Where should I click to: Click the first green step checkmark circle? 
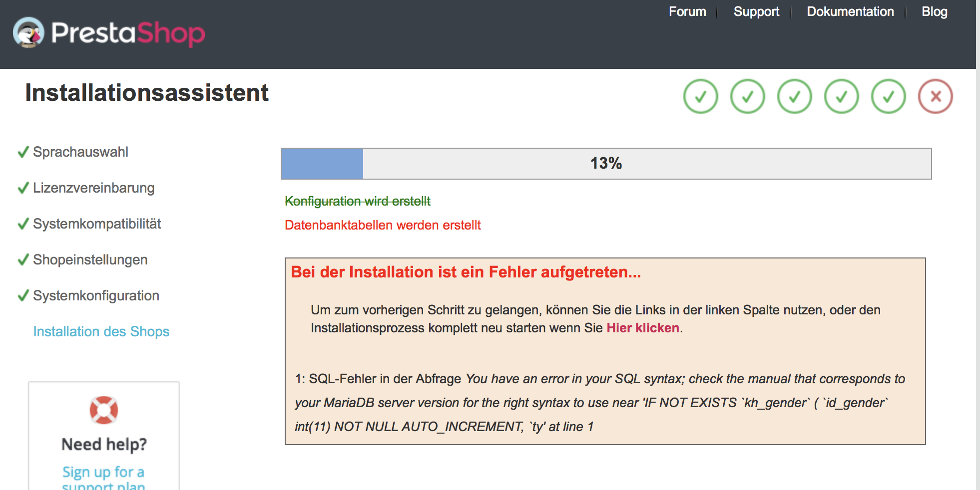point(700,96)
